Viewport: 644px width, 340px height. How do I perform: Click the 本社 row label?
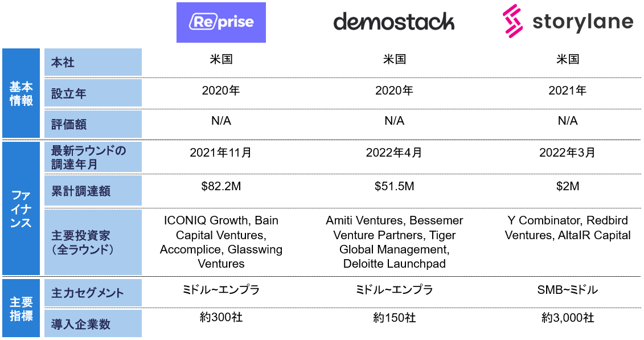(93, 63)
